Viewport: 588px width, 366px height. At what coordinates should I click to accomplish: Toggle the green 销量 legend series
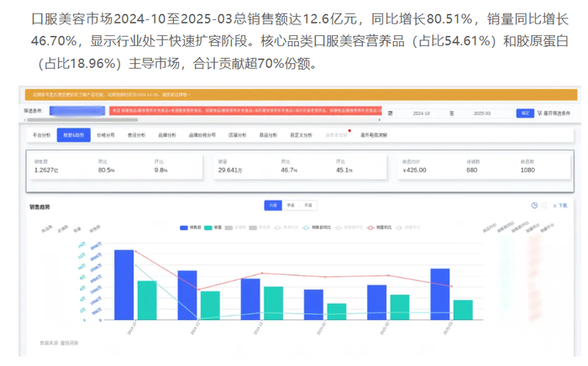[213, 227]
